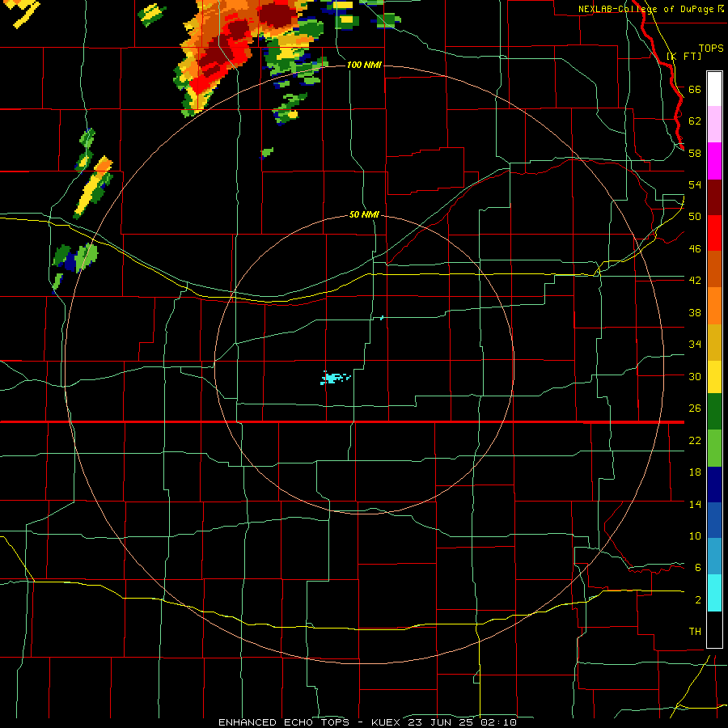
Task: Click the 'NEXLAB-College of DuPage' credit text
Action: pyautogui.click(x=647, y=9)
